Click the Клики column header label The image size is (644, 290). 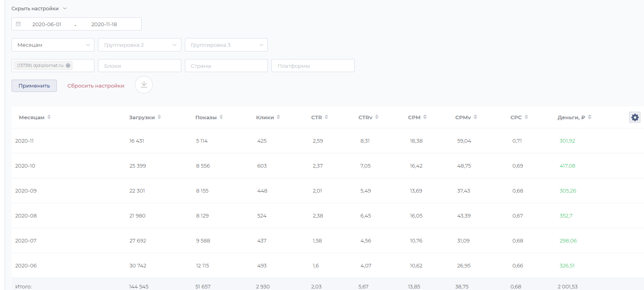265,118
